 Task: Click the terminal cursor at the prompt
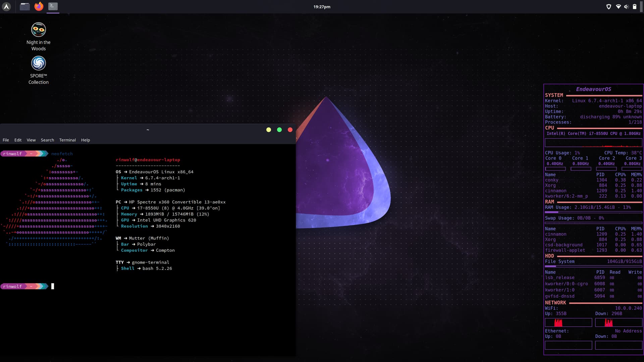(53, 286)
